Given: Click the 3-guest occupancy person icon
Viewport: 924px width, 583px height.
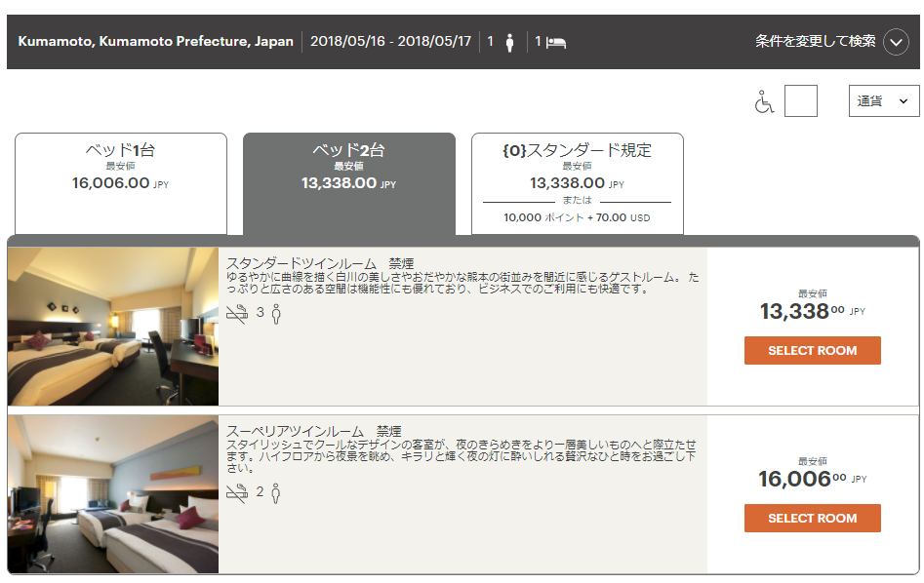Looking at the screenshot, I should coord(276,313).
